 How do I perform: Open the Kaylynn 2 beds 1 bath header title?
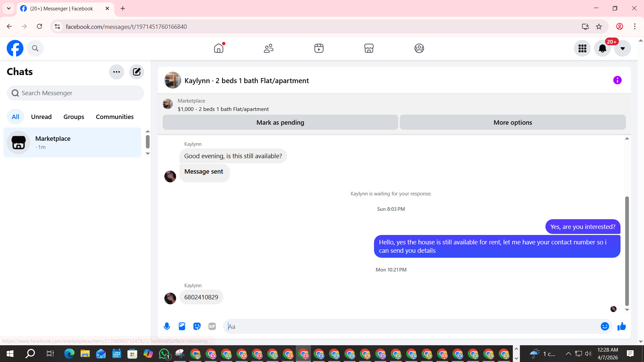coord(247,81)
